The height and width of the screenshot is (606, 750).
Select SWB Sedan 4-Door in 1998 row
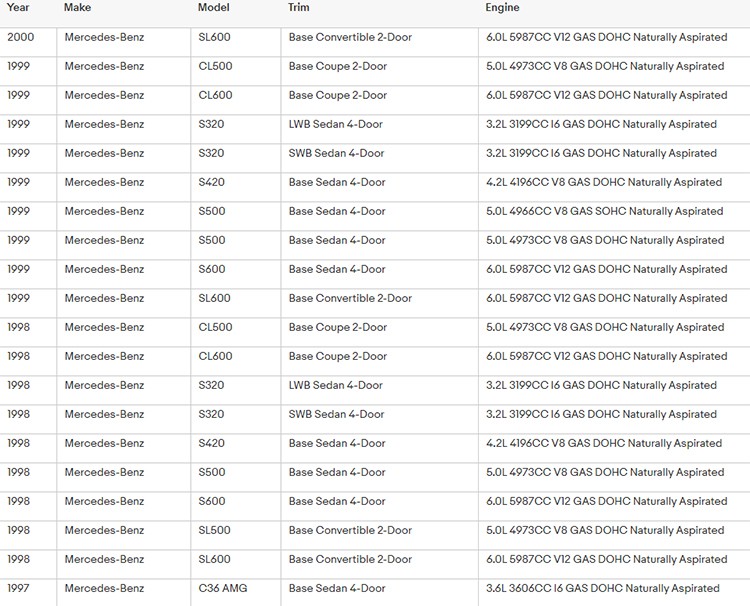(336, 414)
